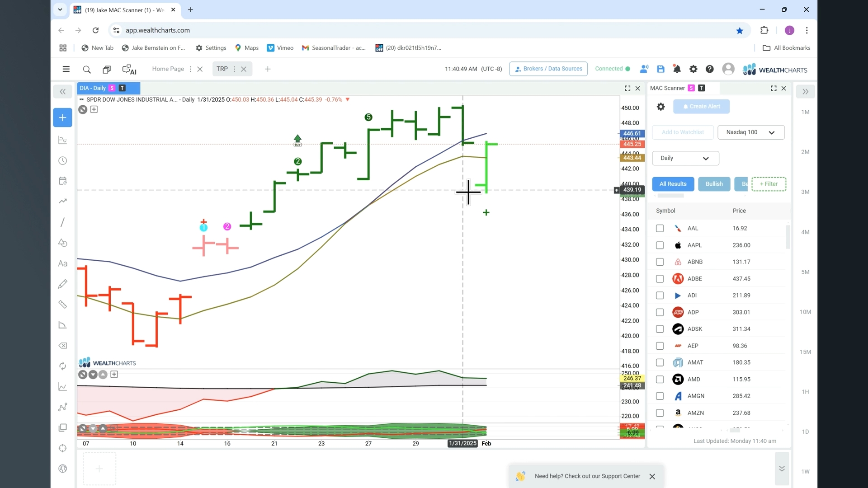
Task: Click the scanner list vertical scrollbar
Action: click(788, 237)
